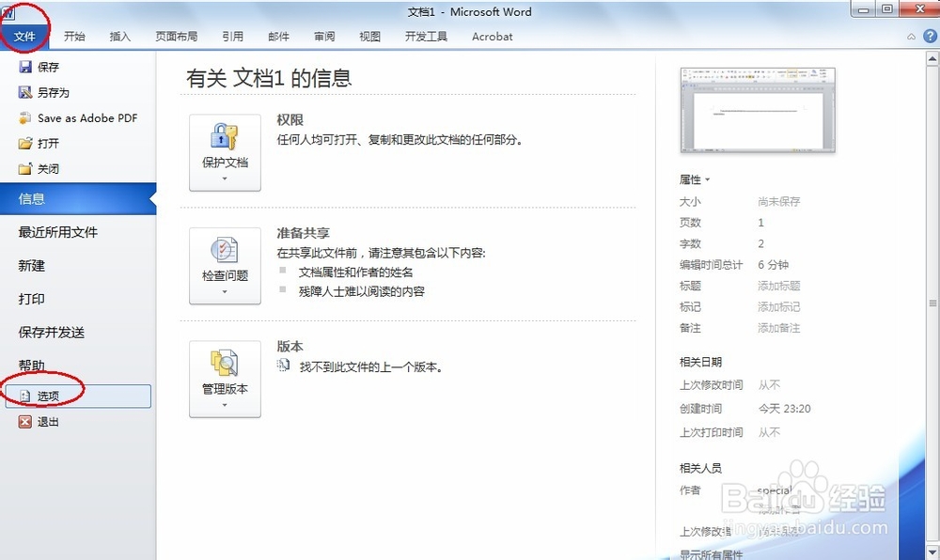Click 添加标题 to add a title
The image size is (940, 560).
click(778, 286)
